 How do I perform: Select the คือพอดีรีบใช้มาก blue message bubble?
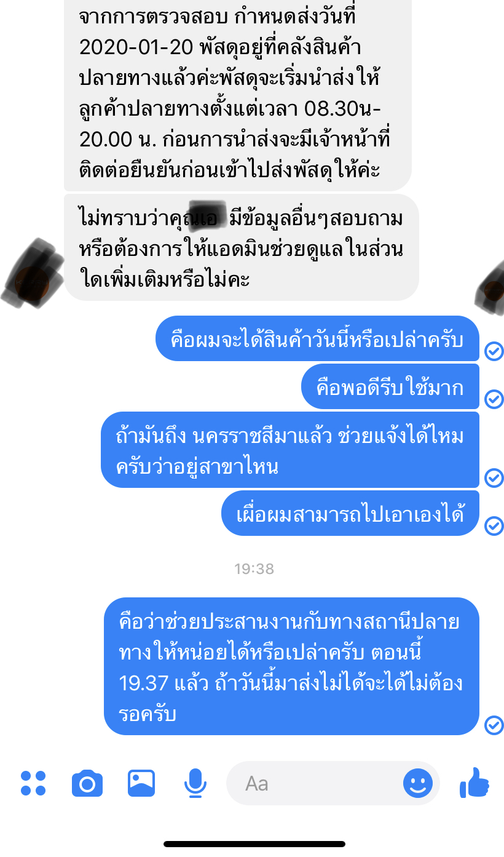coord(390,387)
